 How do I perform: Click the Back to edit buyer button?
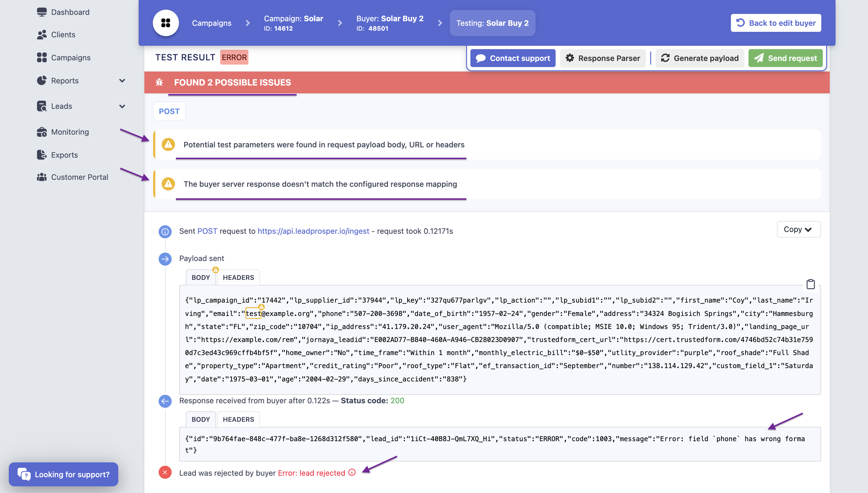tap(775, 23)
